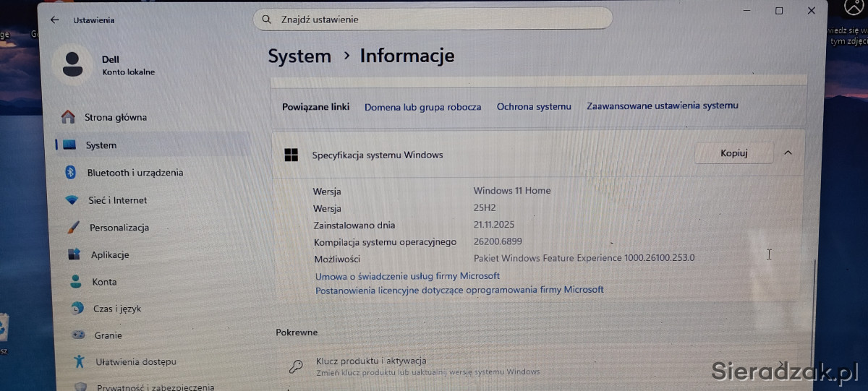Open Strona główna home icon
Image resolution: width=868 pixels, height=391 pixels.
coord(68,117)
